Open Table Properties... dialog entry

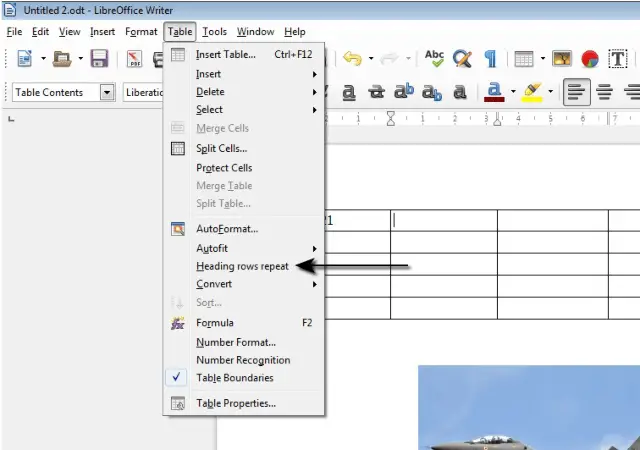tap(244, 403)
